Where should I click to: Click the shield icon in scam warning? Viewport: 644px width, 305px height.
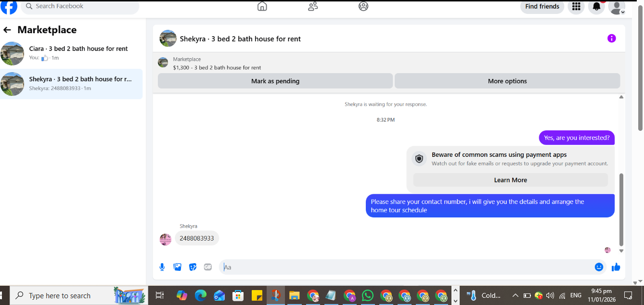point(419,159)
